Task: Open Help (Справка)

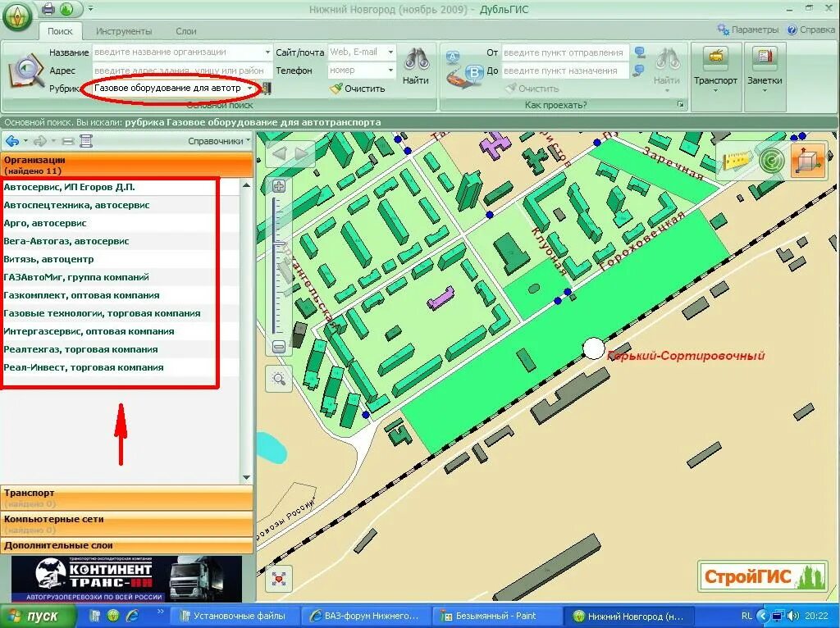Action: click(810, 30)
